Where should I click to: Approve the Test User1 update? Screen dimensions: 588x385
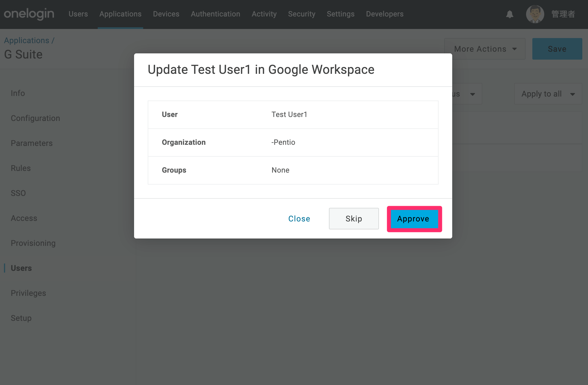click(x=414, y=219)
